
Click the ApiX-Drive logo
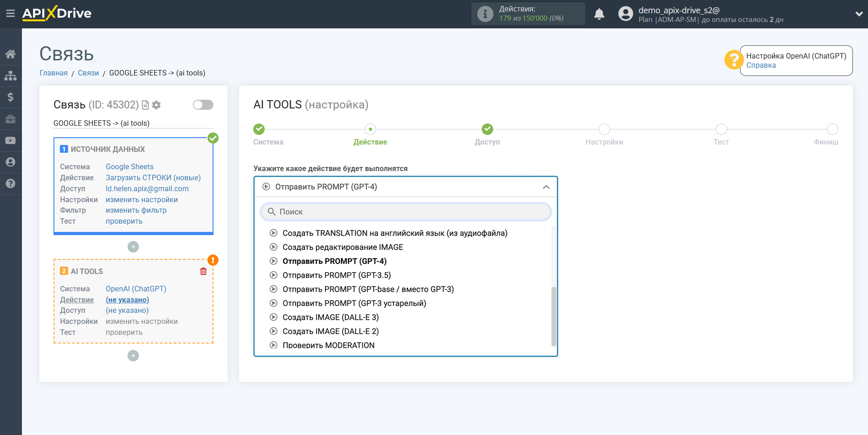[57, 13]
